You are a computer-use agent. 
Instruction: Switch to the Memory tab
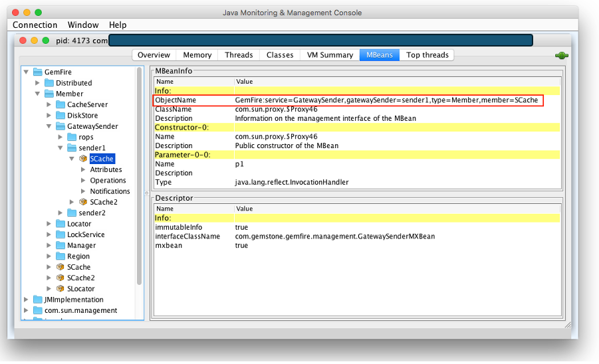coord(197,55)
